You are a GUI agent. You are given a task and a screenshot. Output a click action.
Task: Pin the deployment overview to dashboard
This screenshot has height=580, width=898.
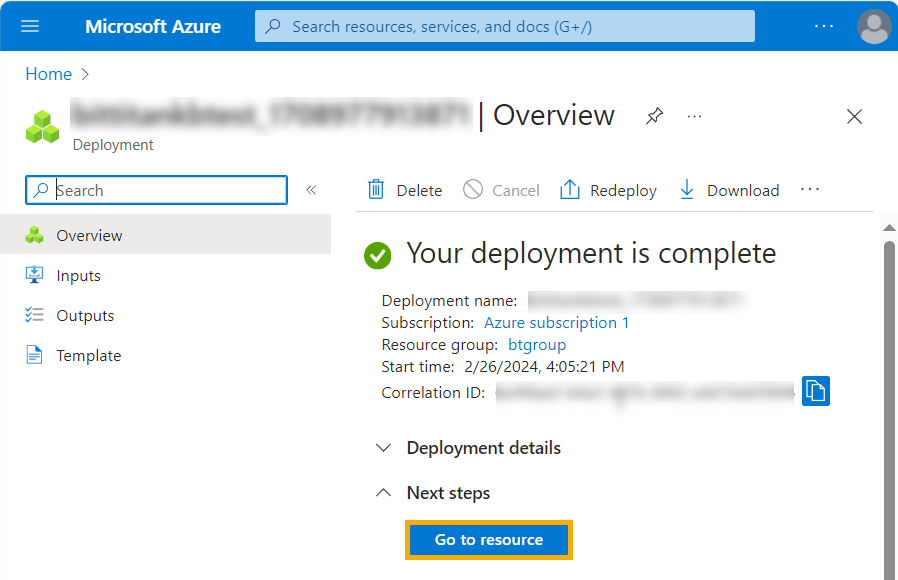(654, 116)
